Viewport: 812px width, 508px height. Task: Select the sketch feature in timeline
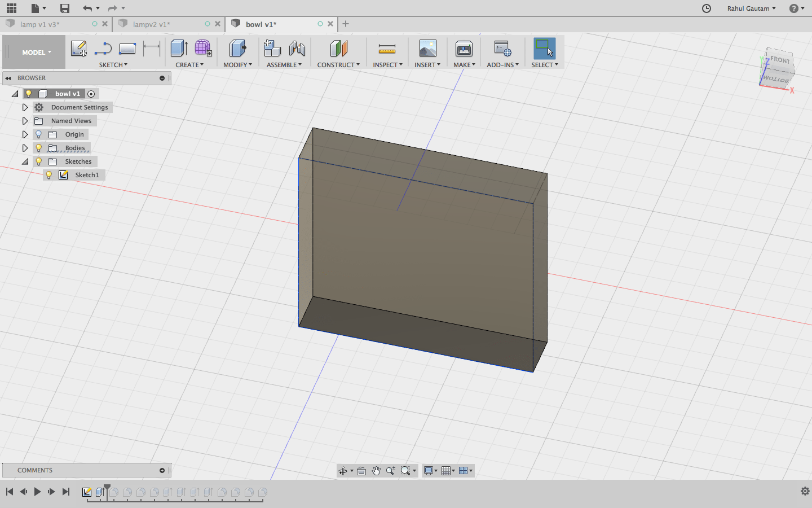(87, 492)
